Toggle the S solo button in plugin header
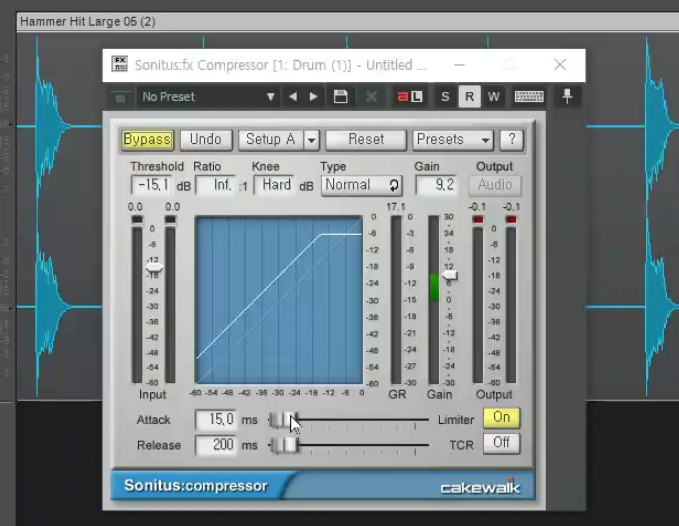 click(x=445, y=97)
